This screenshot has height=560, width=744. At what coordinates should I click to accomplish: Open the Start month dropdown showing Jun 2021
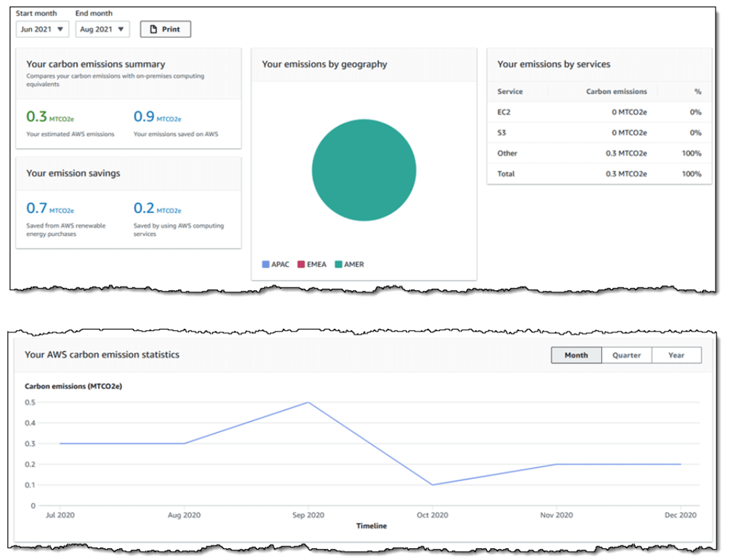42,29
